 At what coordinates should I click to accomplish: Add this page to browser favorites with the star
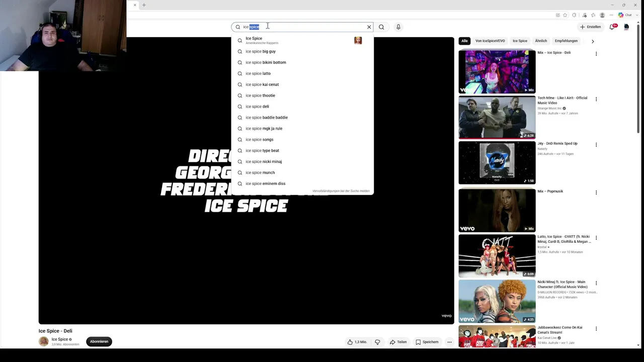(x=565, y=15)
